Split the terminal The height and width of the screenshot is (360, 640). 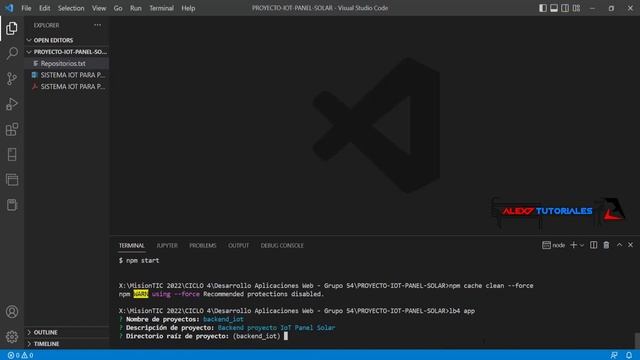593,245
